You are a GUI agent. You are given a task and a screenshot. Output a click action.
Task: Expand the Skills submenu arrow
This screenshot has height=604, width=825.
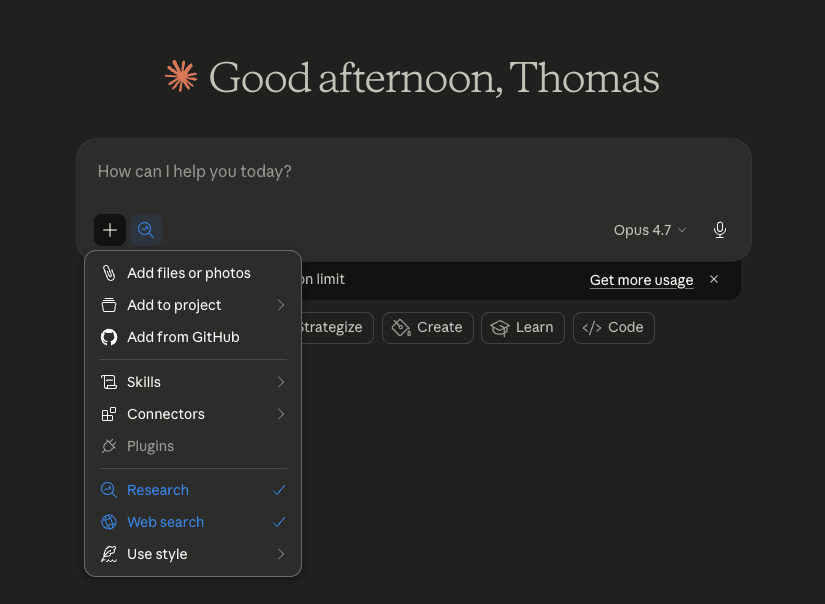point(281,382)
